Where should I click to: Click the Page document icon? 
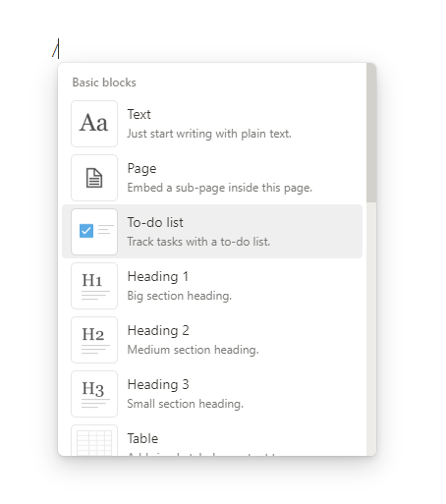coord(94,178)
